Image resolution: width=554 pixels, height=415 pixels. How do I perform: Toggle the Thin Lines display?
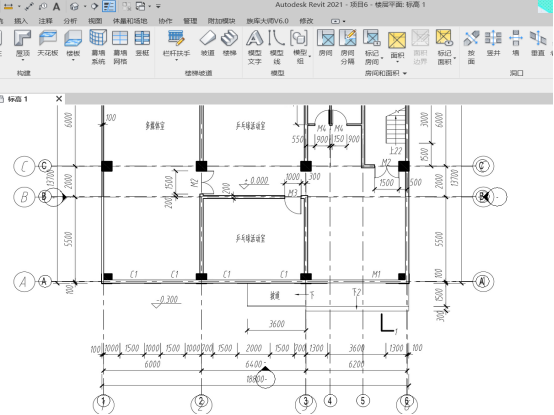click(109, 6)
